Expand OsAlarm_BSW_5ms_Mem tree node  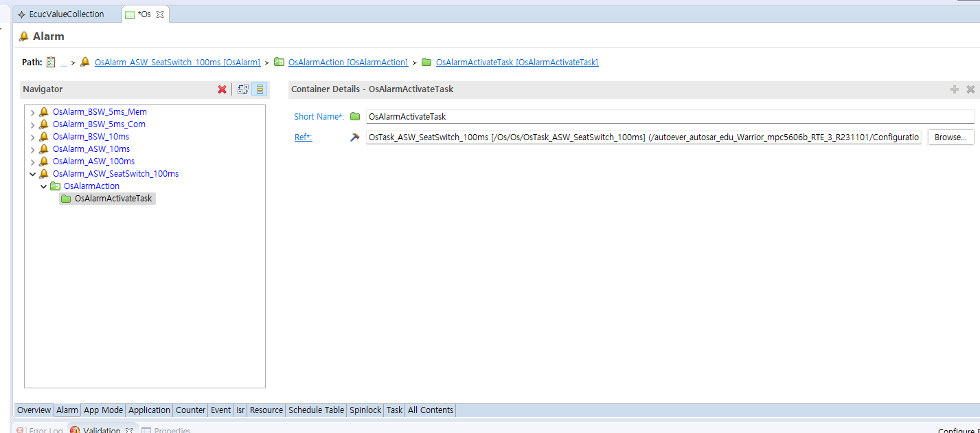click(x=32, y=112)
